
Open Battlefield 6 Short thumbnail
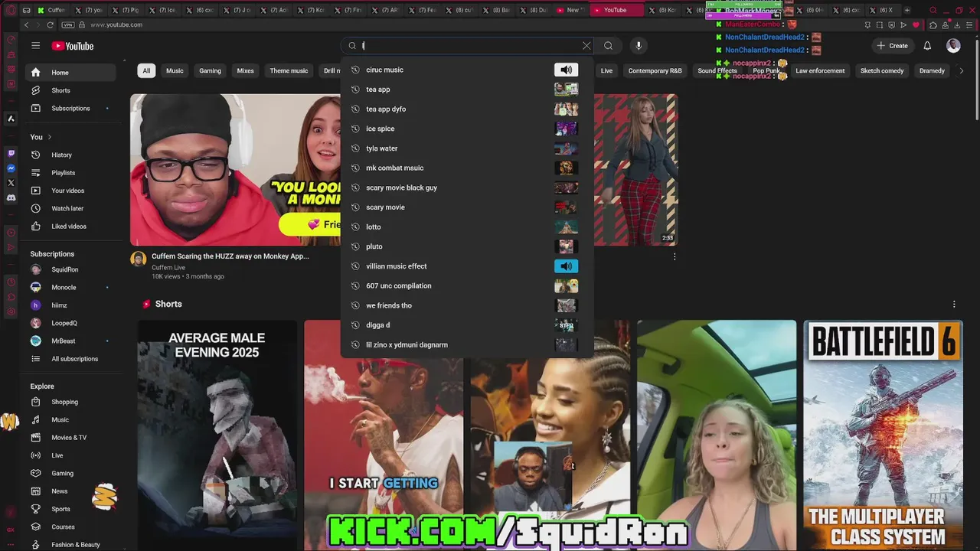(883, 435)
